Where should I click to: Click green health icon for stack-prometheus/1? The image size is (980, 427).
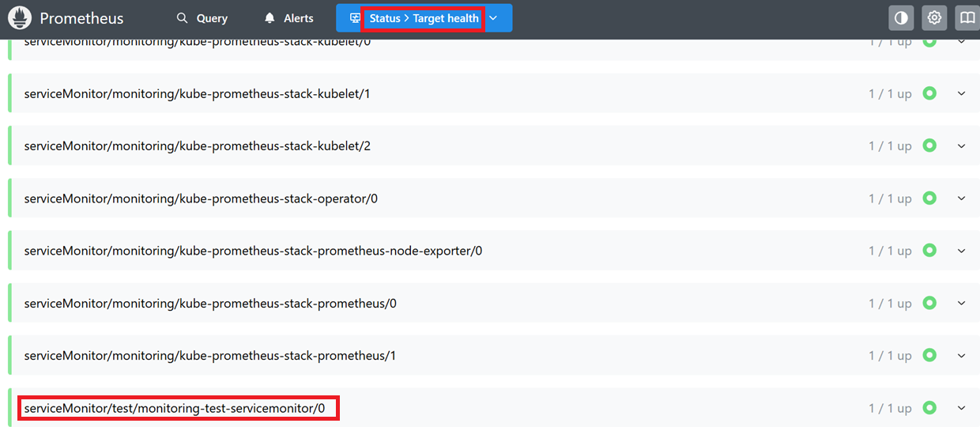[929, 355]
